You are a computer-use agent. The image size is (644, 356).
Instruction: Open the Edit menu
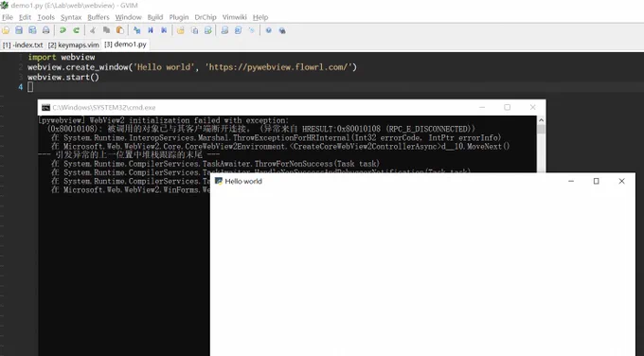tap(25, 17)
